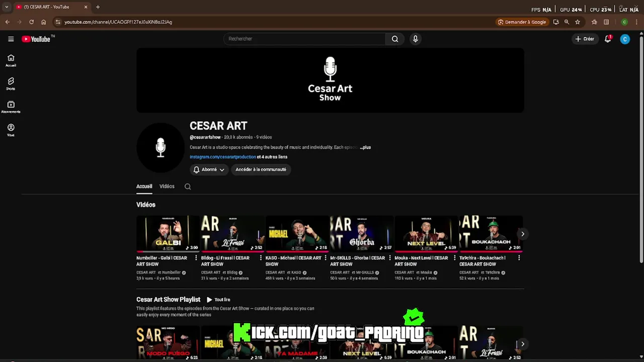644x362 pixels.
Task: Select the Accueil channel tab
Action: (144, 187)
